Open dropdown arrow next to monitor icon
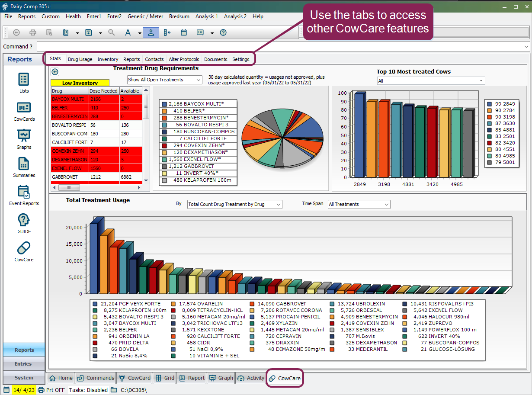The height and width of the screenshot is (395, 532). (212, 33)
